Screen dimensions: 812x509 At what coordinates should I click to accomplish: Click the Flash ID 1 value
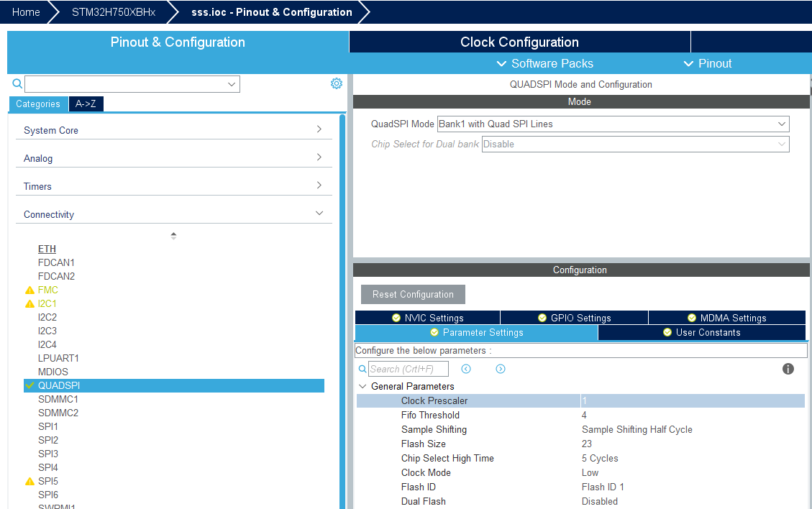(x=603, y=487)
